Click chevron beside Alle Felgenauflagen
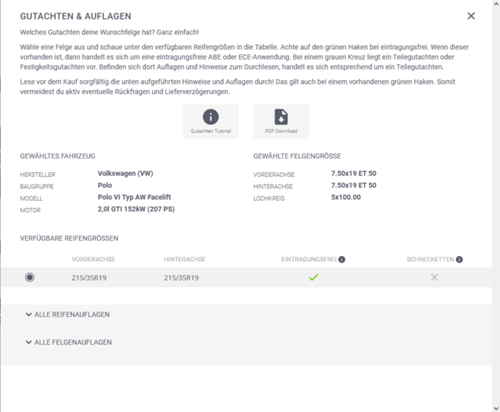Screen dimensions: 500x412 [x=29, y=342]
